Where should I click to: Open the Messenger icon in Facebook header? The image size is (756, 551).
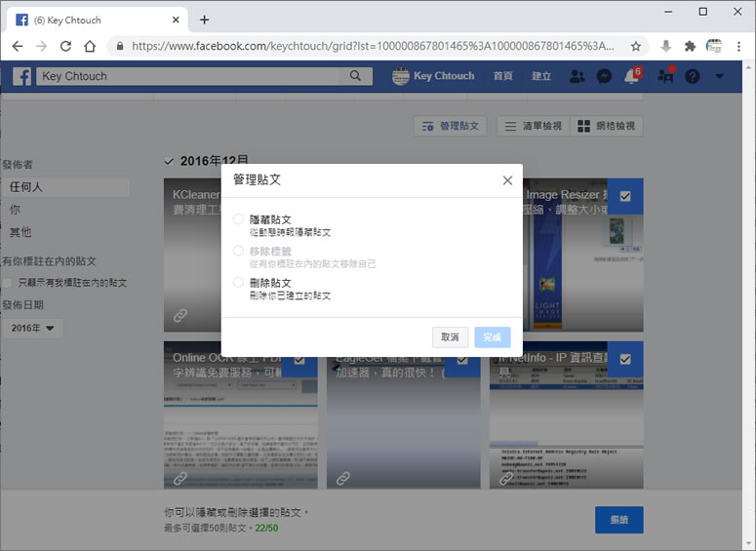click(604, 76)
